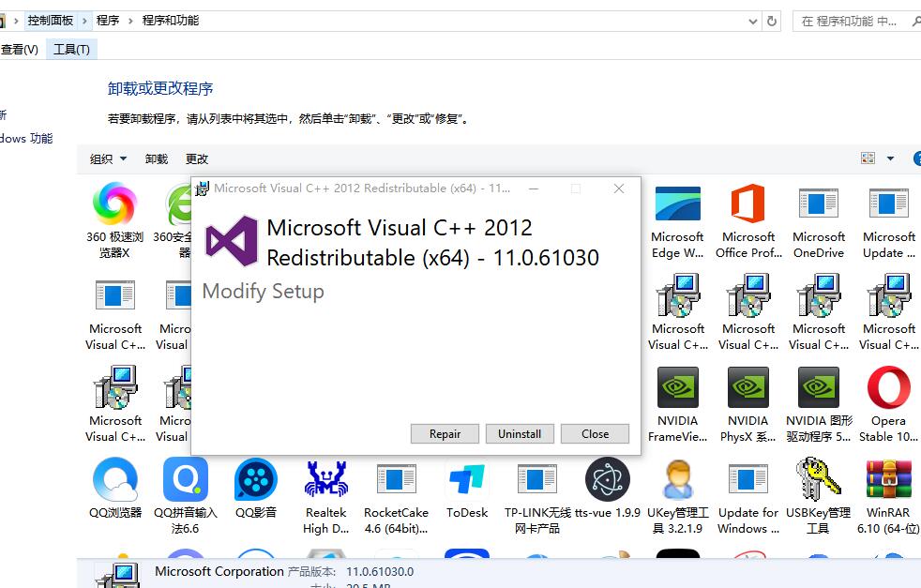
Task: Select the 360 极速浏览器X program icon
Action: (x=114, y=204)
